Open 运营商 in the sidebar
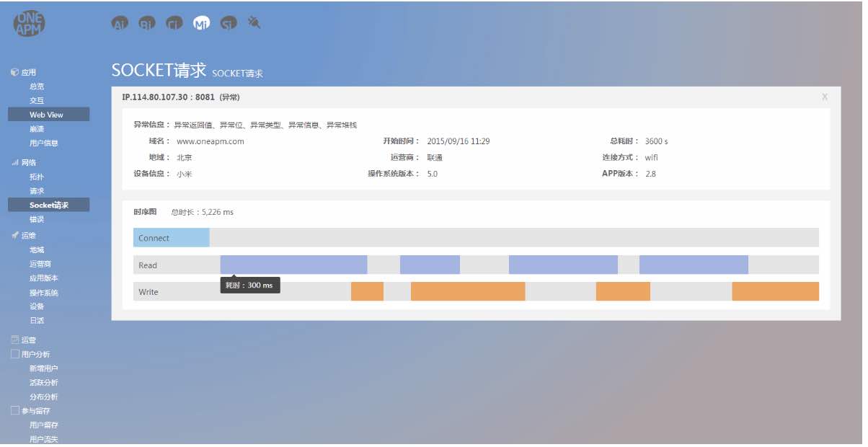 click(x=40, y=264)
